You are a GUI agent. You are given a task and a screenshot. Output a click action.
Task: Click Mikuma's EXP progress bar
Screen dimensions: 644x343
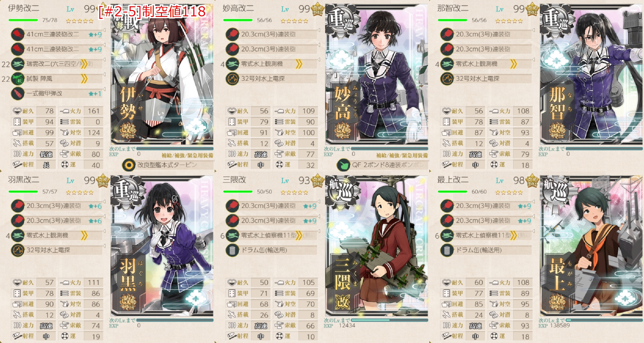coord(389,320)
